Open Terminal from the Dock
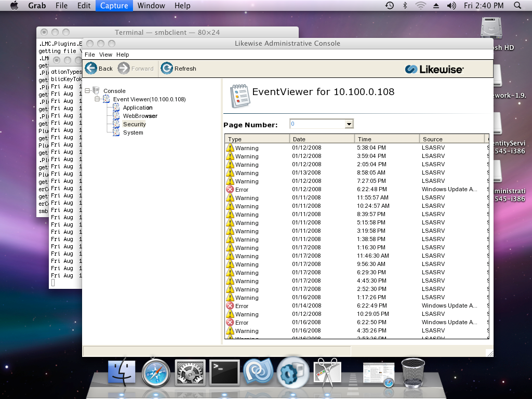The height and width of the screenshot is (399, 532). (x=224, y=373)
